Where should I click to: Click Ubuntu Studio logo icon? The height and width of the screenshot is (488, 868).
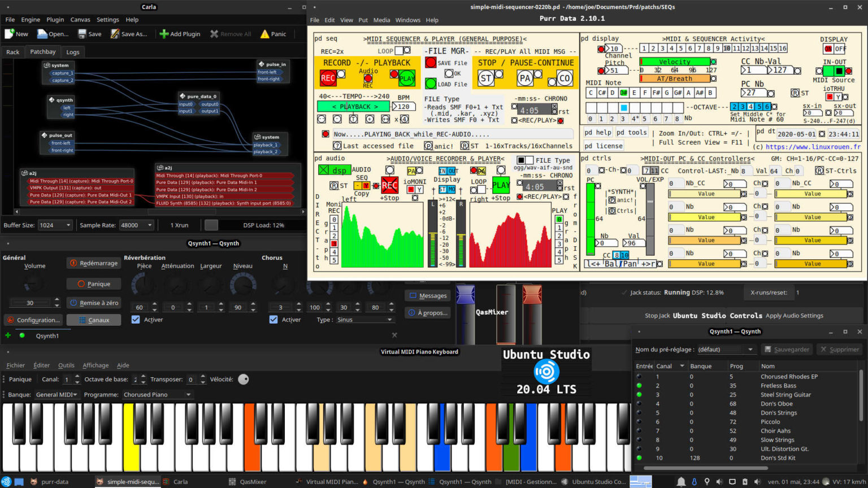pos(546,372)
